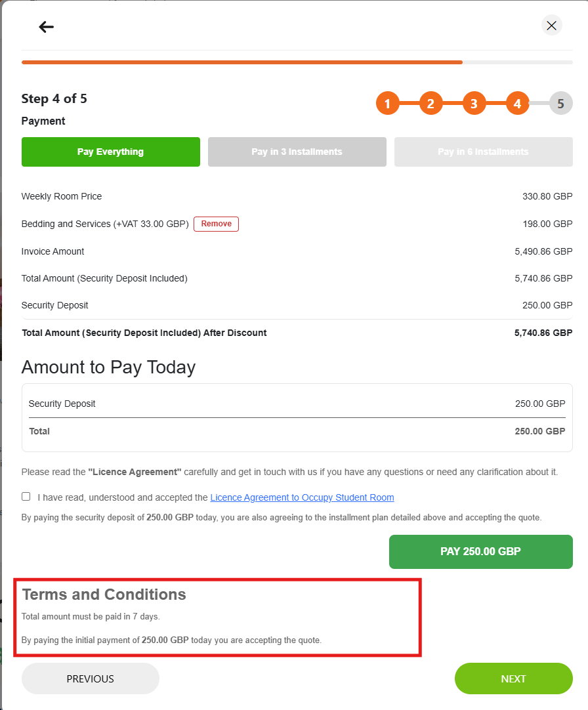The width and height of the screenshot is (588, 710).
Task: Click the orange progress bar
Action: 242,62
